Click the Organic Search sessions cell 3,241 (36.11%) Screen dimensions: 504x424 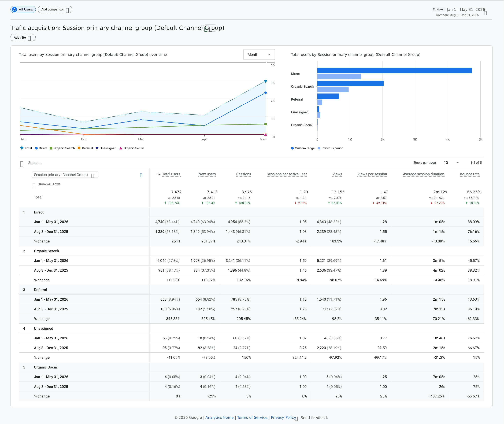tap(238, 261)
